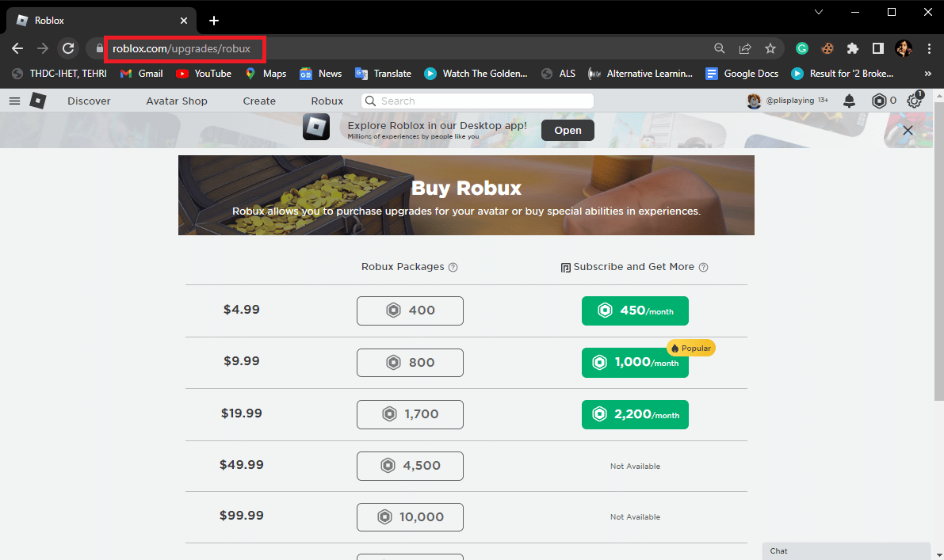The width and height of the screenshot is (944, 560).
Task: Open the Alternative Learnin... bookmark
Action: (640, 74)
